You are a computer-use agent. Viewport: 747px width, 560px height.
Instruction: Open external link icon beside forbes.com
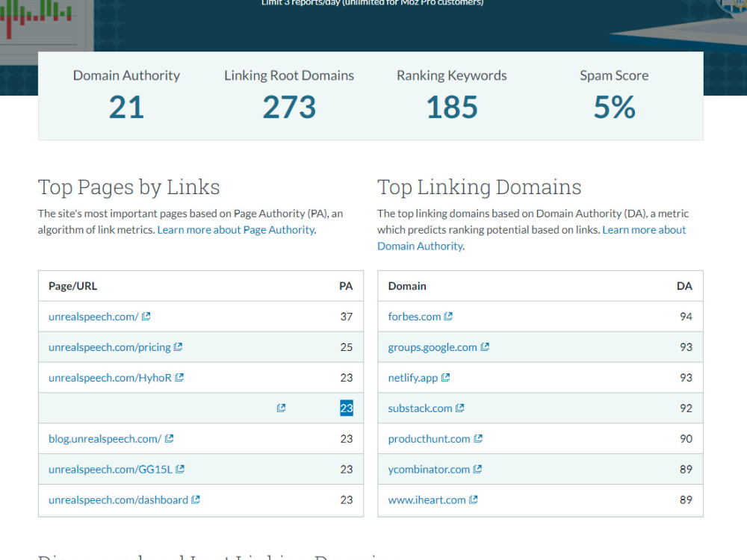(x=448, y=316)
